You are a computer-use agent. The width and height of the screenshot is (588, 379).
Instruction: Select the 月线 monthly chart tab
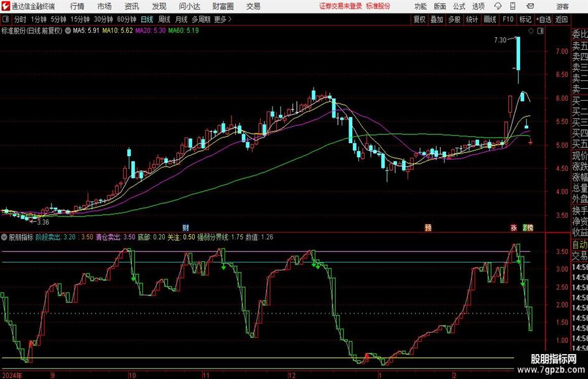tap(182, 19)
